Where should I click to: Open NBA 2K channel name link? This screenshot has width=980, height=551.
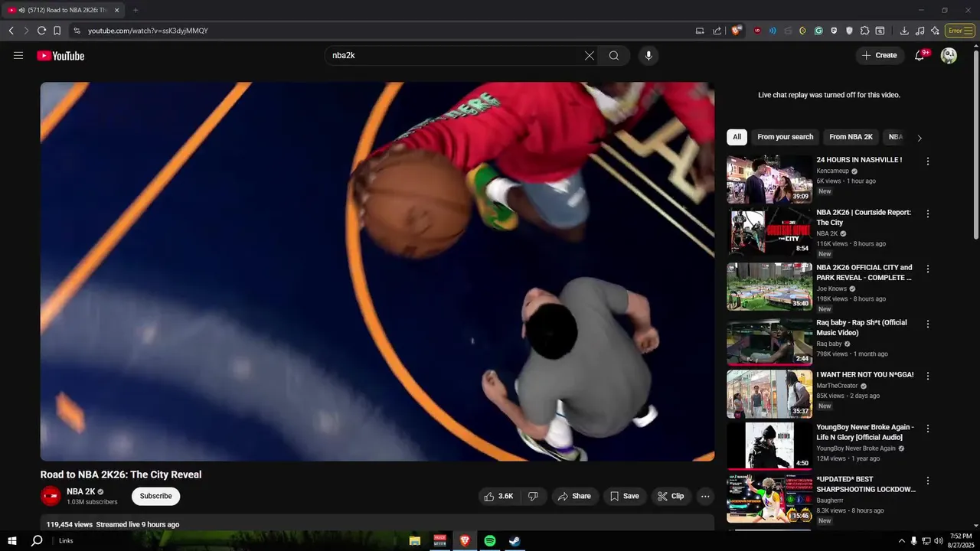pyautogui.click(x=81, y=491)
